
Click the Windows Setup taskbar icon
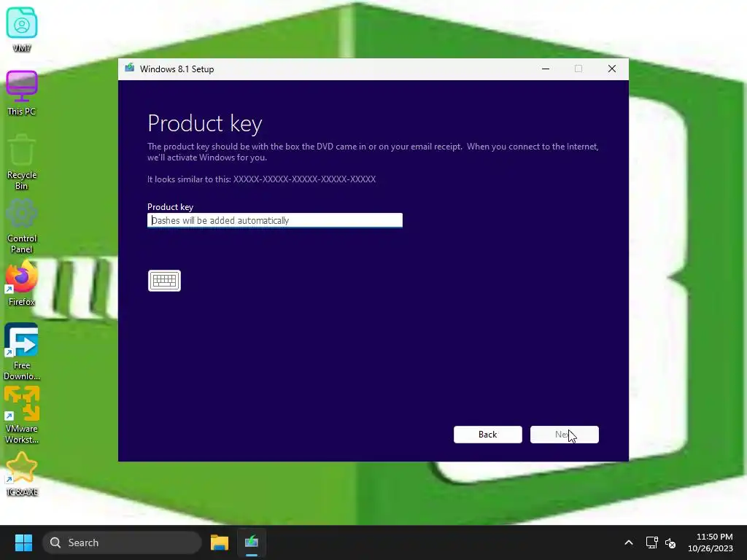pyautogui.click(x=252, y=542)
